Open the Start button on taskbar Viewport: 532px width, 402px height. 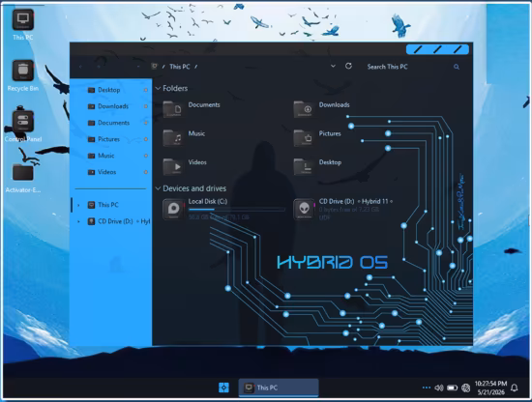224,388
